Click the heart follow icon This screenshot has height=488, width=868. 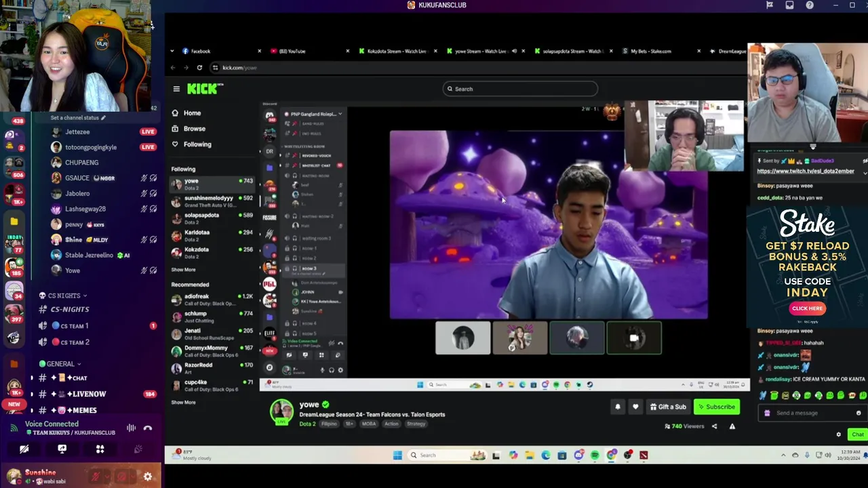pyautogui.click(x=635, y=407)
